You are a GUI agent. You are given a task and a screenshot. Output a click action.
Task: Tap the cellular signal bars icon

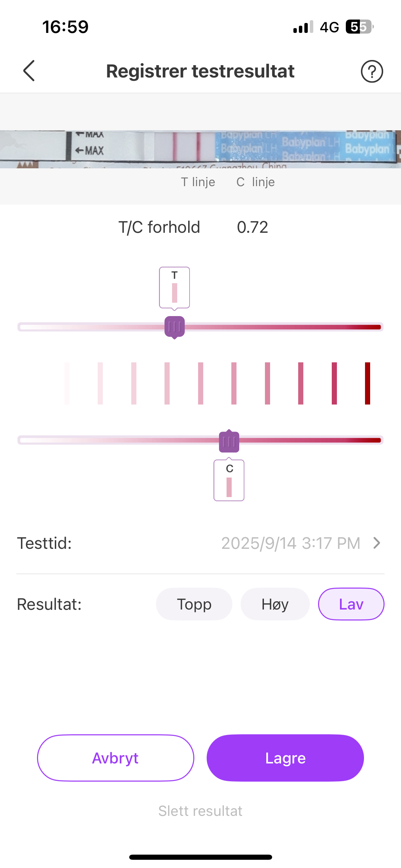(303, 27)
